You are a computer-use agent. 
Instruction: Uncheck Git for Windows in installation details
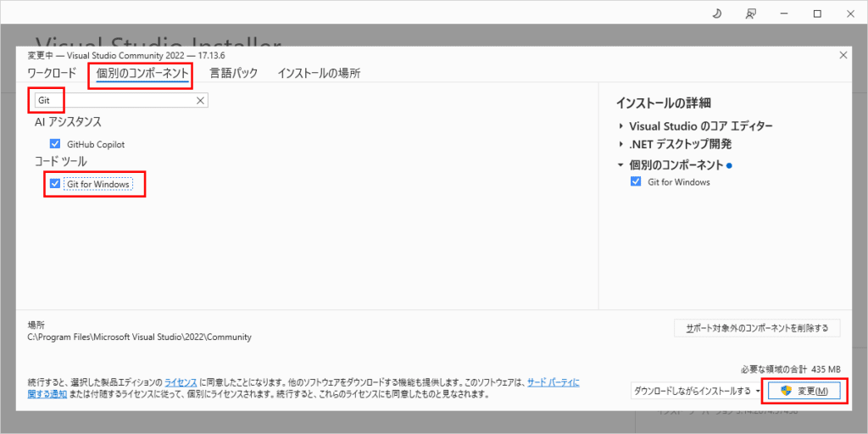[x=636, y=181]
